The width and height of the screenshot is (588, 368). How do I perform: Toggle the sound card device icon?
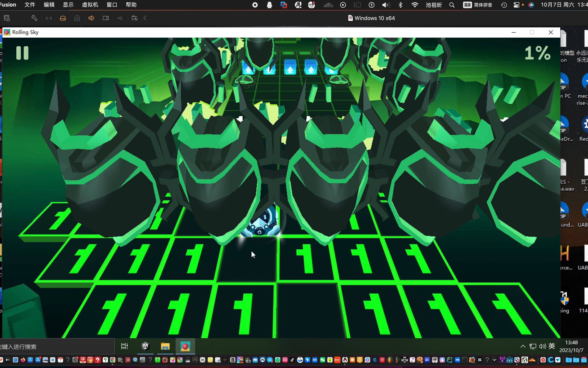[91, 18]
